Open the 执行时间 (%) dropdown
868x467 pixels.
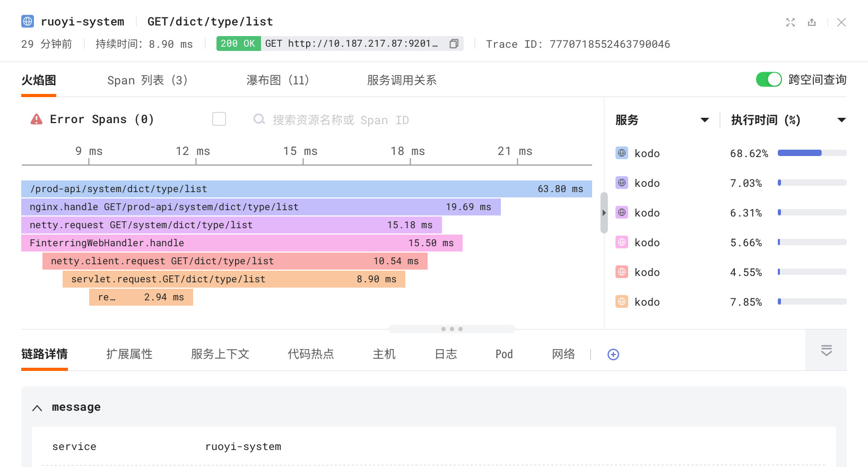tap(841, 120)
